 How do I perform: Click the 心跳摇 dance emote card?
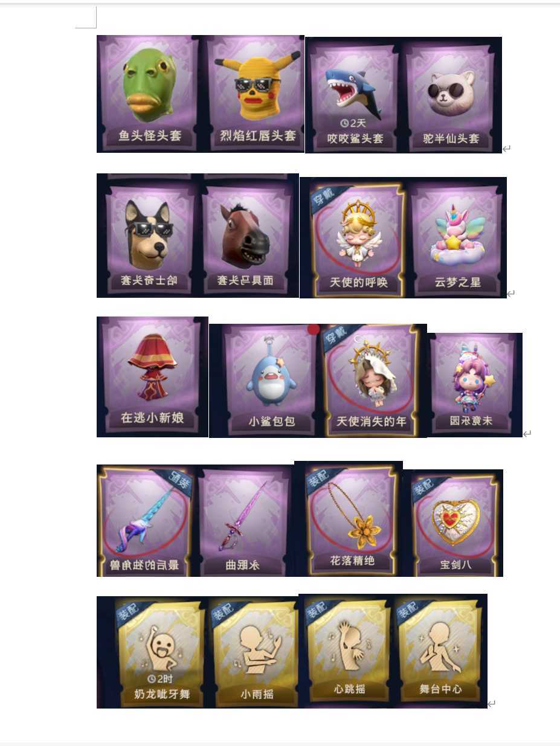(349, 650)
